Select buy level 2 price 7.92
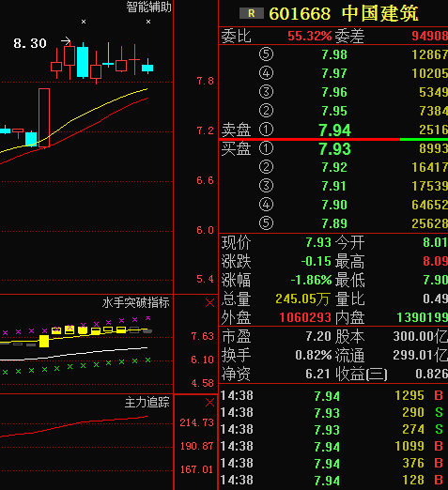The width and height of the screenshot is (448, 490). [334, 167]
